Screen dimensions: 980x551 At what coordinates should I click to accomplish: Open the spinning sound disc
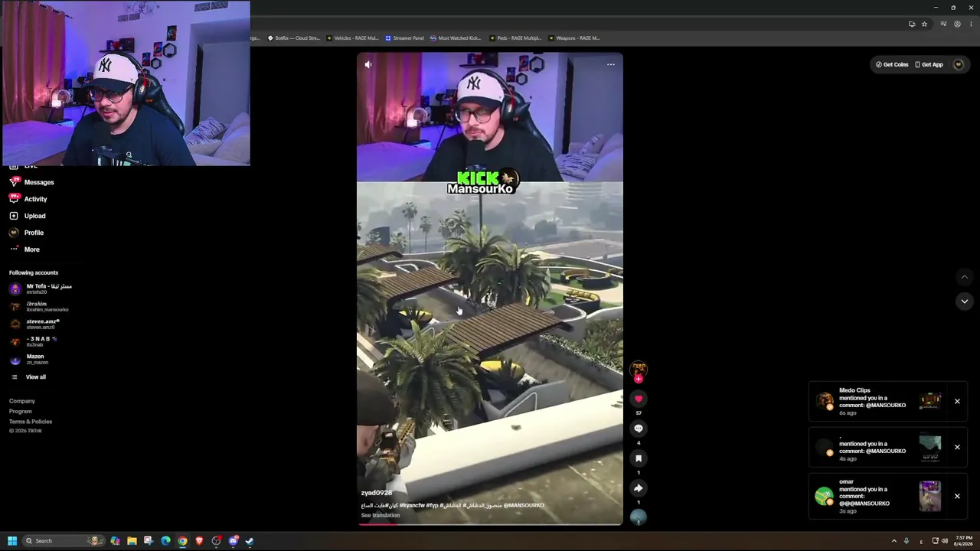[639, 518]
